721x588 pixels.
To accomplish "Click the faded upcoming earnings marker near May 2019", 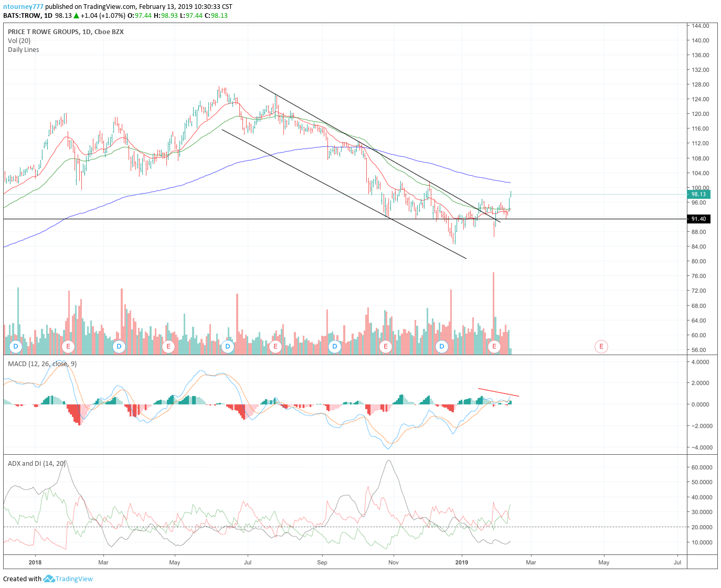I will [601, 346].
